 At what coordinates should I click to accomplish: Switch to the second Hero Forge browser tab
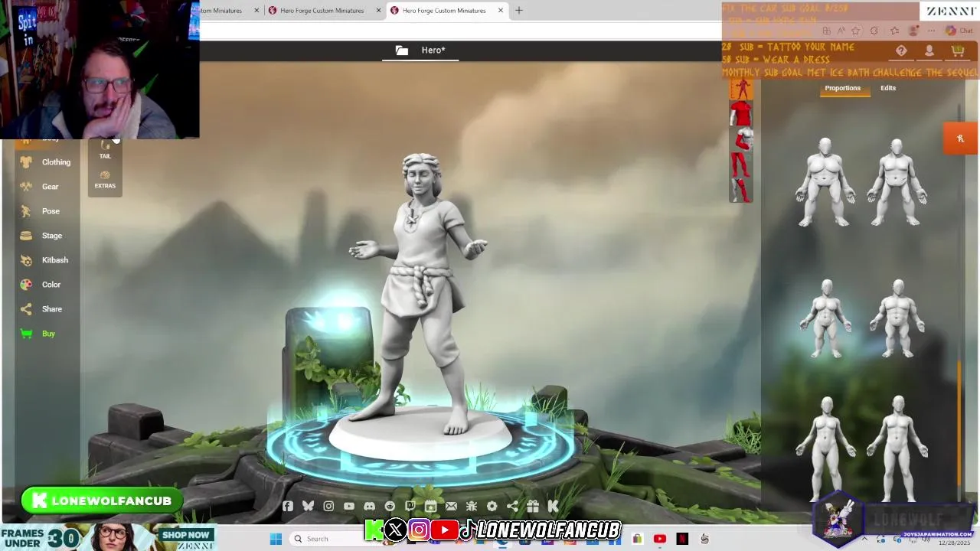point(322,11)
